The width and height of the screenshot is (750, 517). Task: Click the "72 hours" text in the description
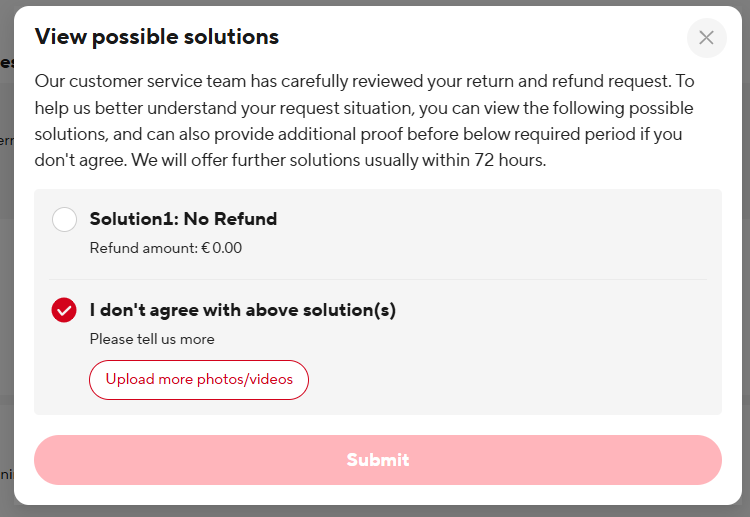click(513, 160)
